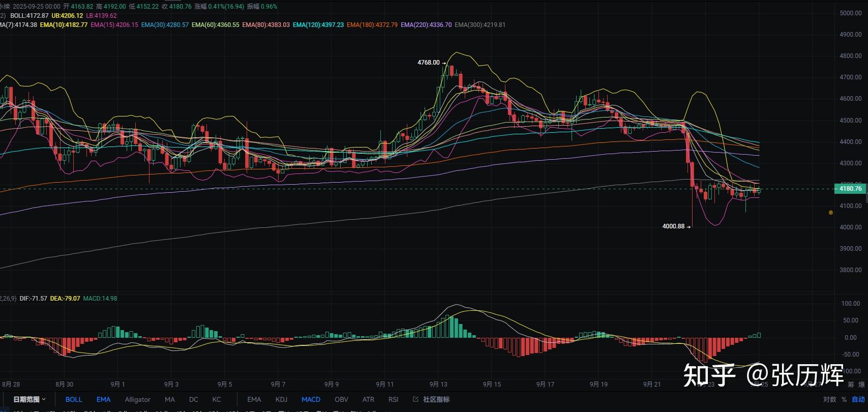This screenshot has height=412, width=868.
Task: Select the KDJ sub-chart indicator
Action: point(281,399)
